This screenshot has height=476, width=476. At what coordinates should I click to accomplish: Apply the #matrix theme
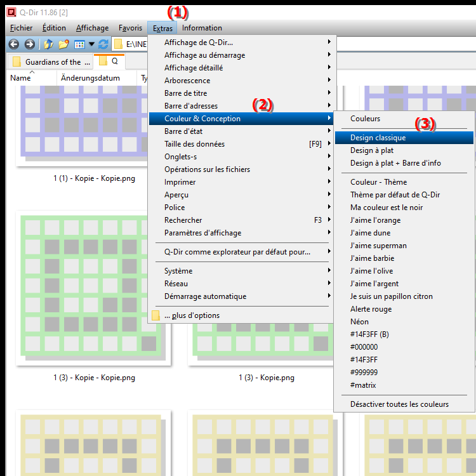coord(404,385)
